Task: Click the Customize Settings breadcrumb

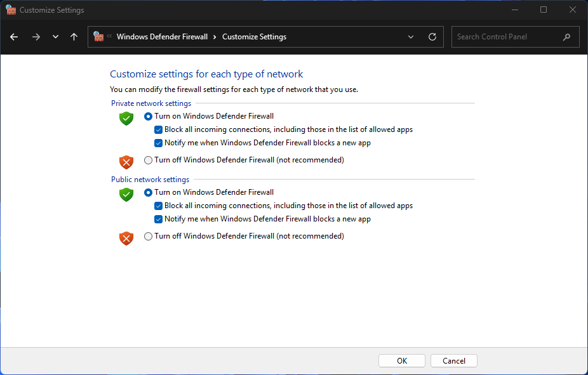Action: tap(254, 37)
